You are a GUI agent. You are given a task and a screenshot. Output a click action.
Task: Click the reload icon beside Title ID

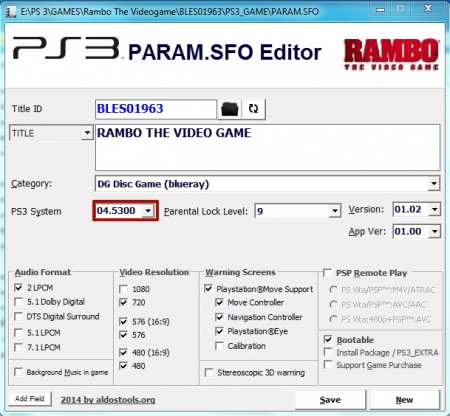[x=253, y=109]
